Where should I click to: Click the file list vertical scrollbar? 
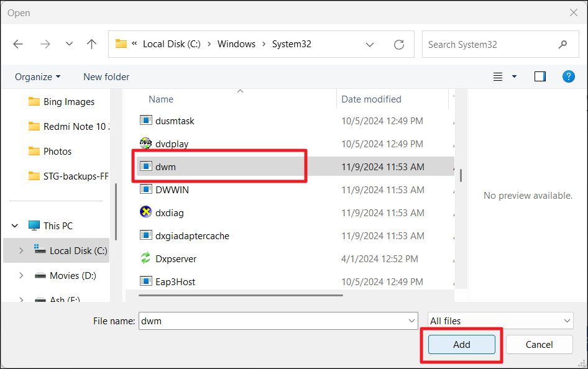tap(461, 174)
